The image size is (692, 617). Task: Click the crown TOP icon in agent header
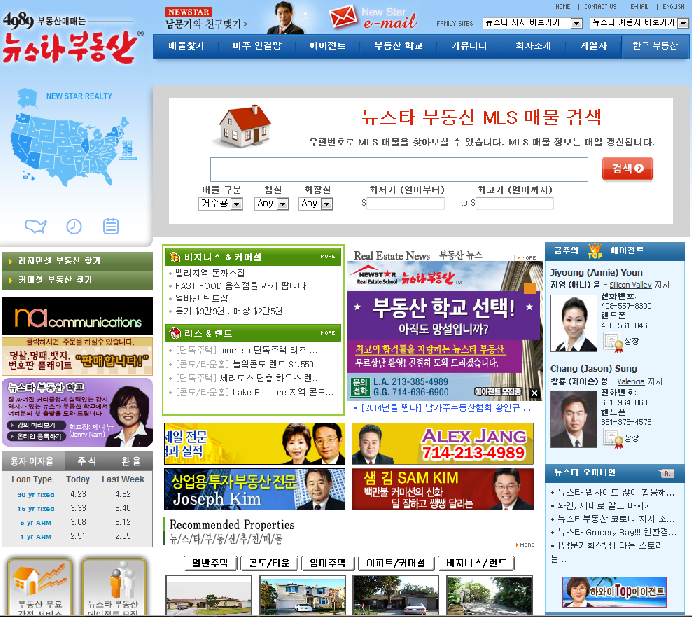pos(595,251)
